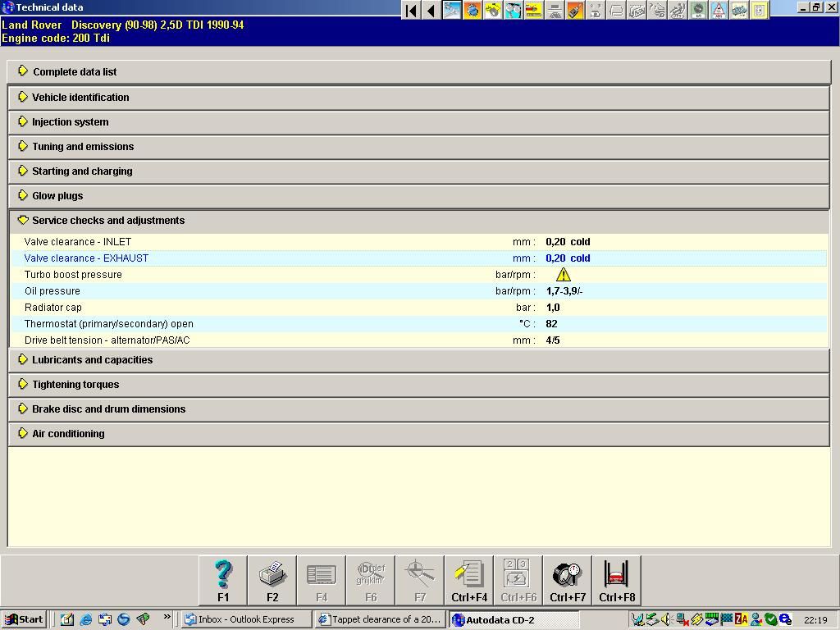
Task: Jump to first page with the skip-back arrow
Action: tap(411, 10)
